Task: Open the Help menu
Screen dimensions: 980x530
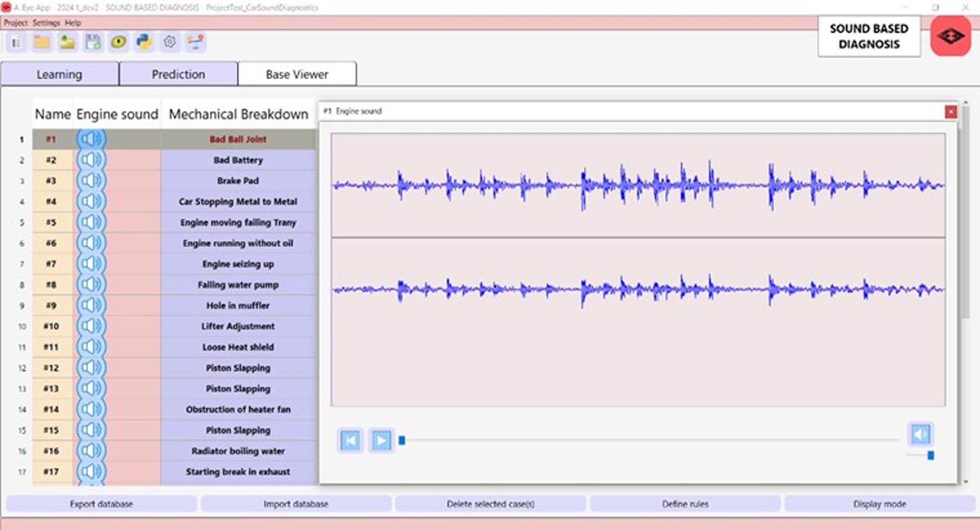Action: [73, 23]
